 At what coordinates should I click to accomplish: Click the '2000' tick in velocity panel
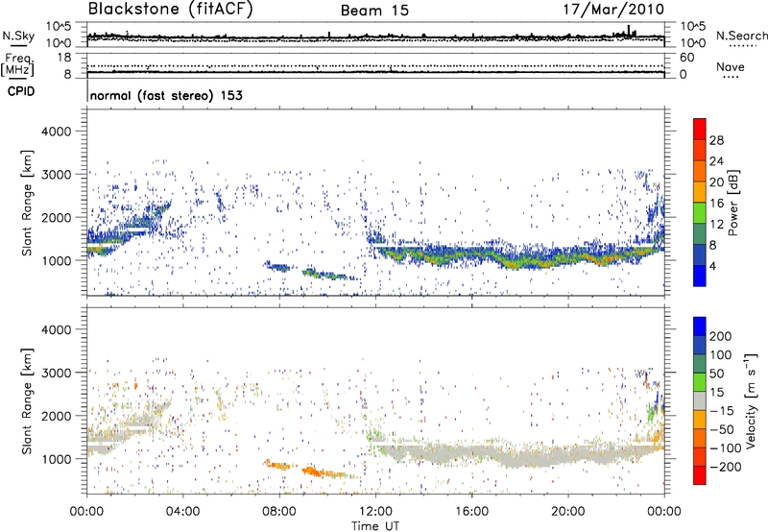56,416
